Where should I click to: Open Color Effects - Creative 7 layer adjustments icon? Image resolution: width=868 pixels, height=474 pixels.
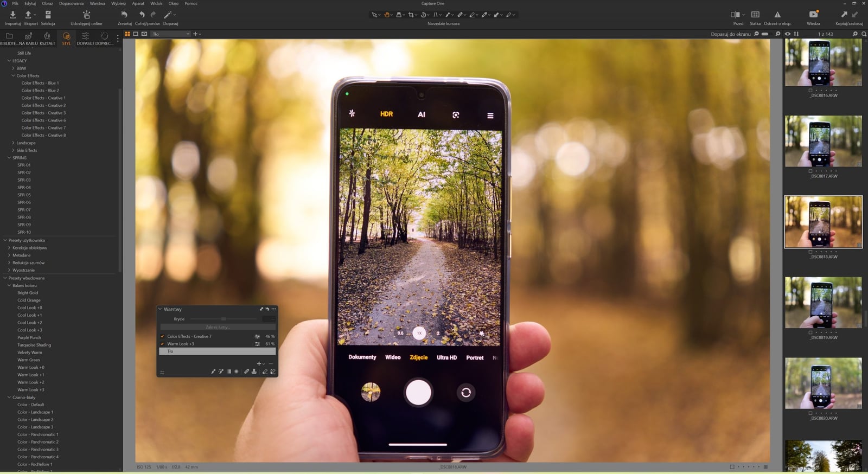tap(257, 336)
